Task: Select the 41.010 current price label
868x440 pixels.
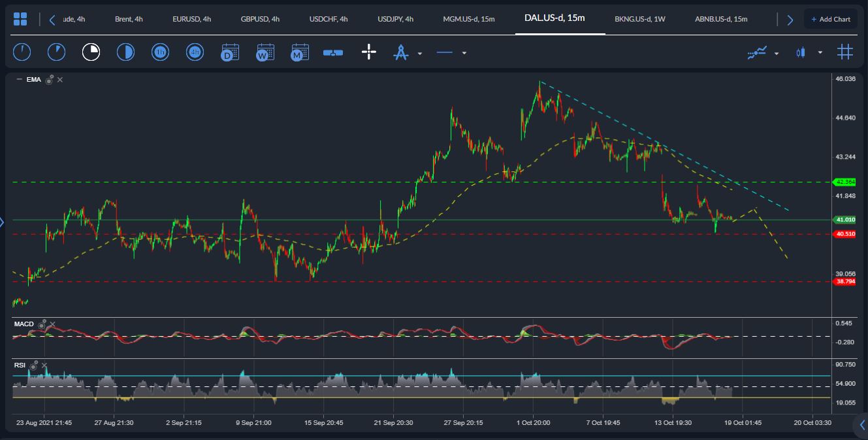Action: 845,220
